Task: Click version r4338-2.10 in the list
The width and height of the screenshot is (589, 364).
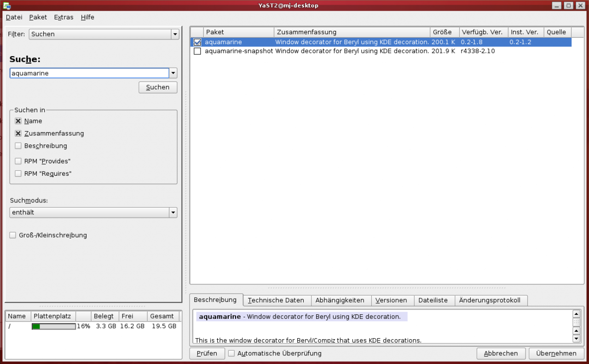Action: (x=478, y=51)
